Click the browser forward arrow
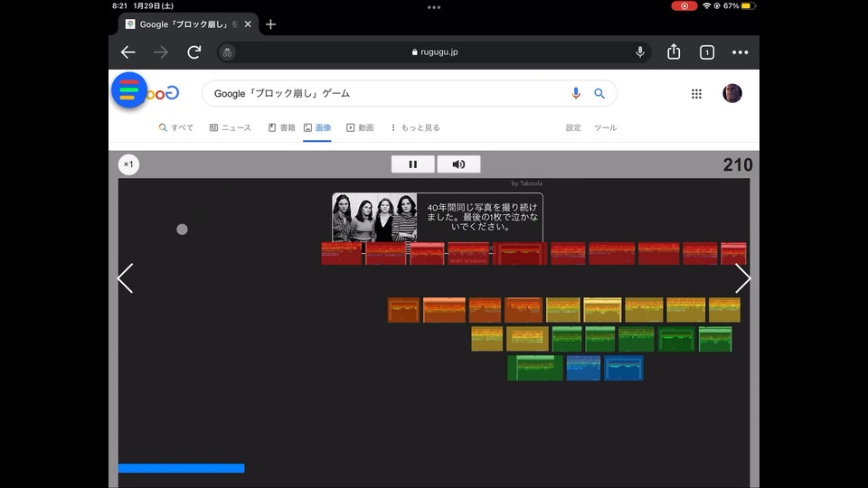Viewport: 868px width, 488px height. 161,52
